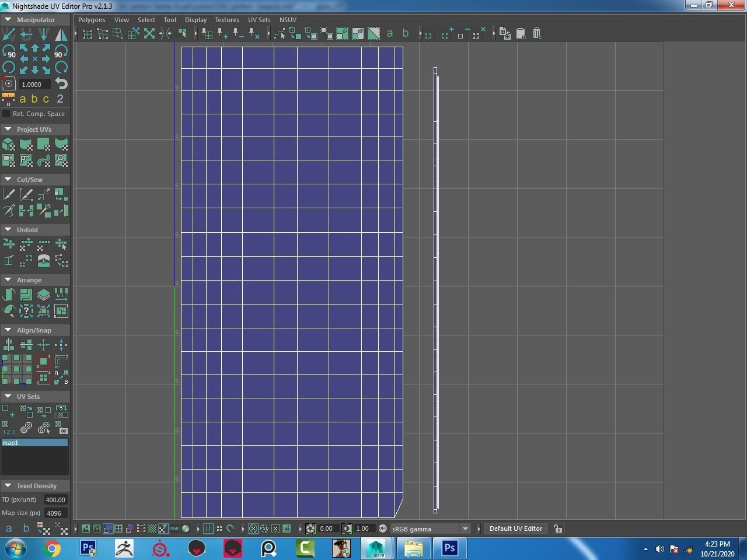747x560 pixels.
Task: Collapse the Project UVs section
Action: (8, 129)
